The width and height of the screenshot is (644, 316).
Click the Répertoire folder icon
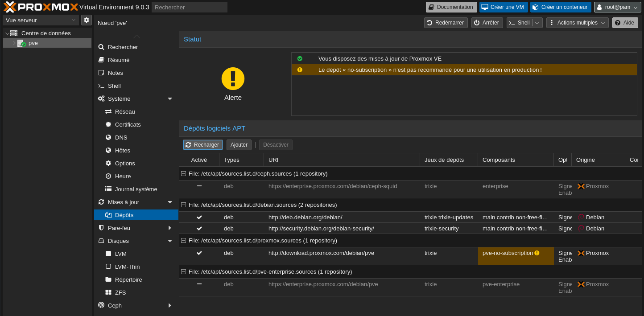click(108, 279)
